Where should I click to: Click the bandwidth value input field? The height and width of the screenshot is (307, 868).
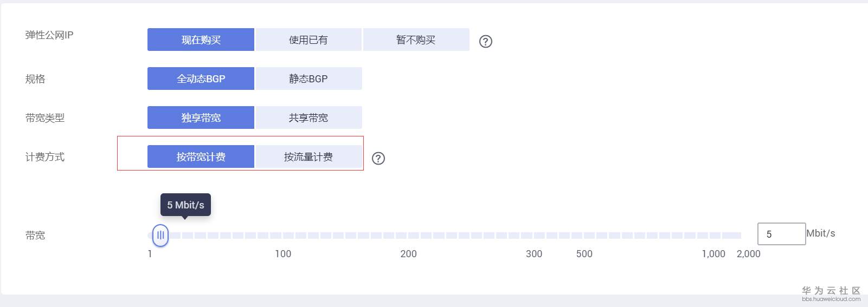click(781, 234)
